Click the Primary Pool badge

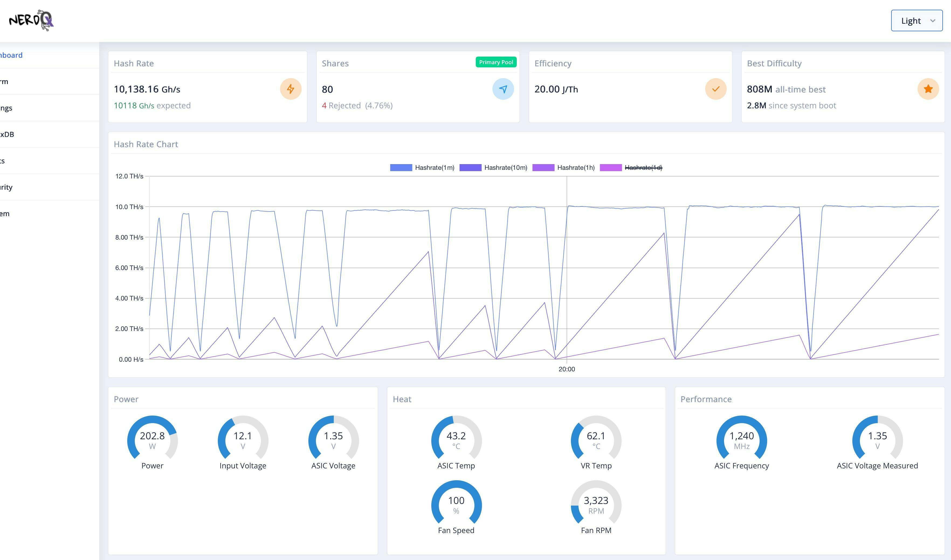click(496, 62)
